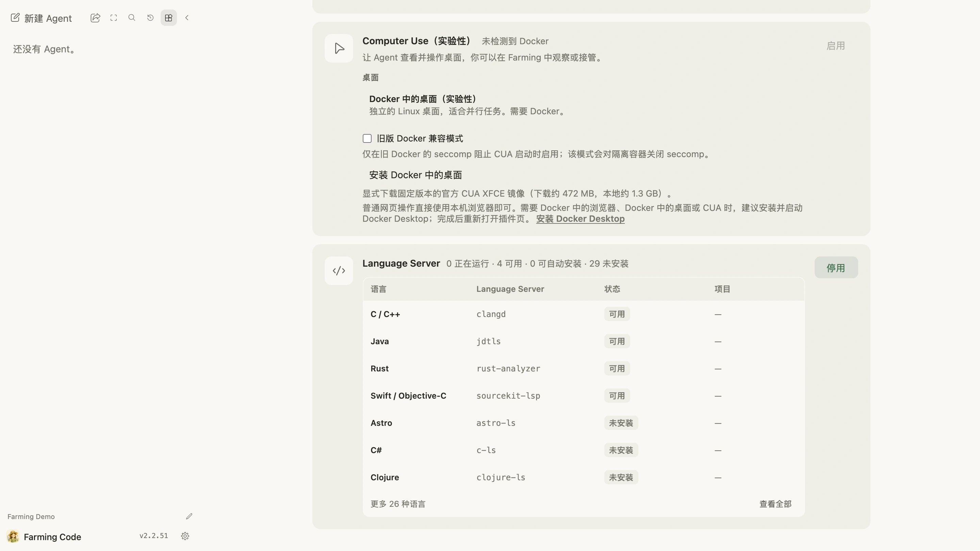Toggle the fullscreen frame icon

pyautogui.click(x=114, y=18)
